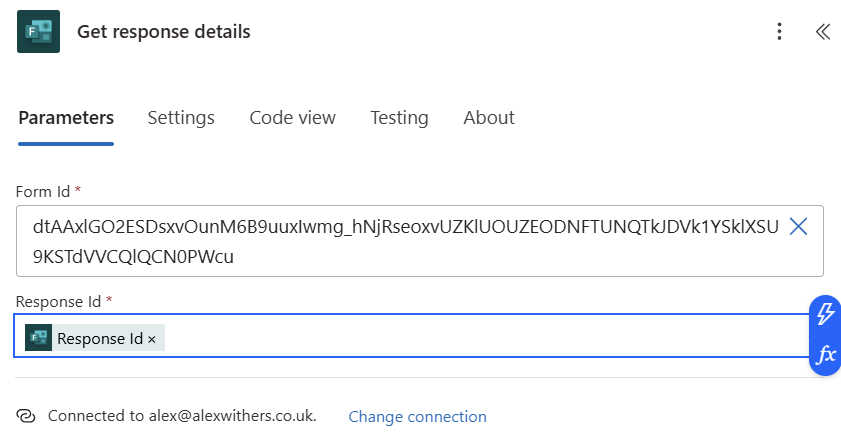The height and width of the screenshot is (435, 841).
Task: Select the Testing tab
Action: (399, 118)
